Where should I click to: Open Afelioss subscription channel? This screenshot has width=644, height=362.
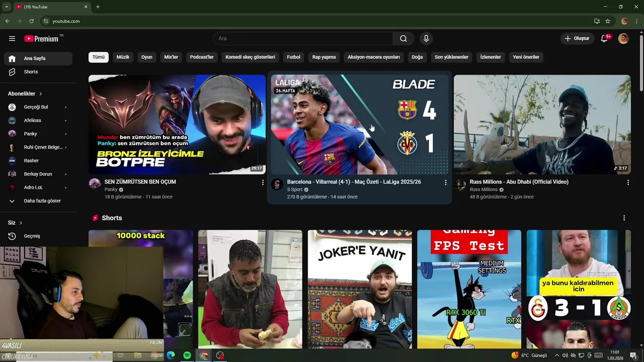(x=38, y=121)
